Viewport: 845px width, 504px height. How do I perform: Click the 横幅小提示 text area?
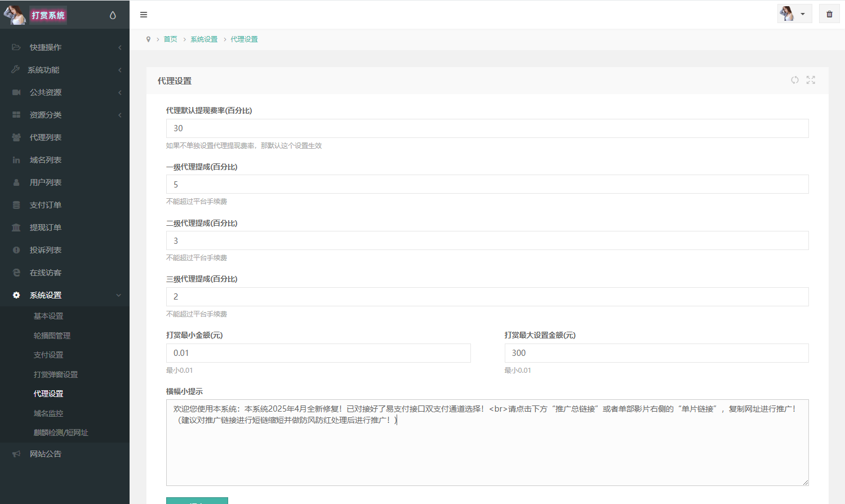pyautogui.click(x=487, y=445)
